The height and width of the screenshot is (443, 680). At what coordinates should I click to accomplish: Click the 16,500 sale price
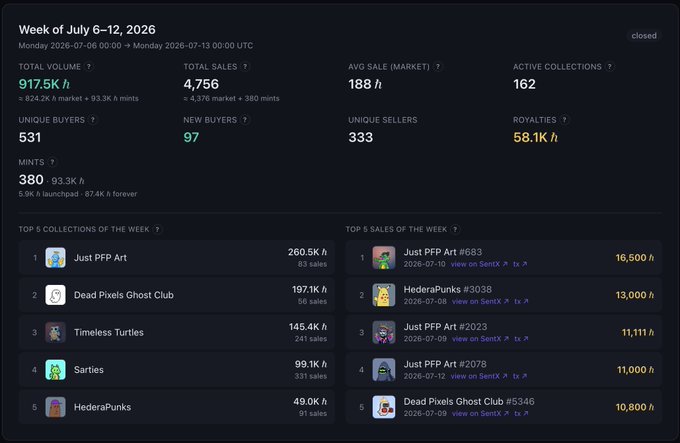click(634, 257)
